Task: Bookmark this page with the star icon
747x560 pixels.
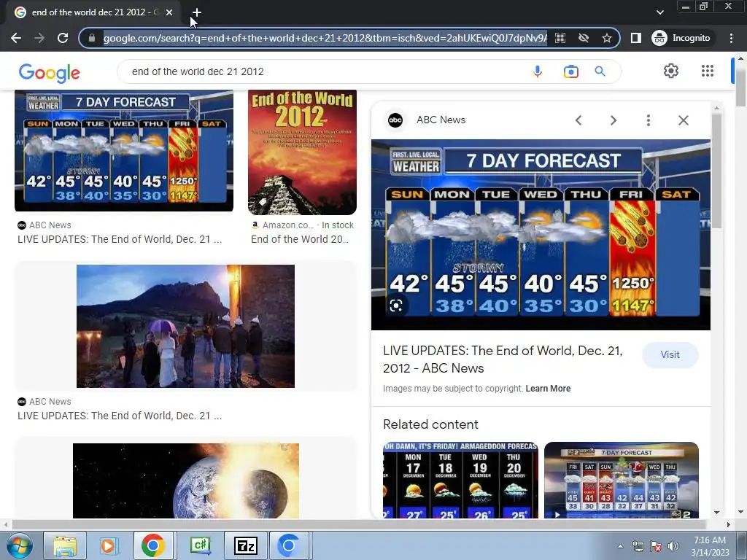Action: pyautogui.click(x=606, y=38)
